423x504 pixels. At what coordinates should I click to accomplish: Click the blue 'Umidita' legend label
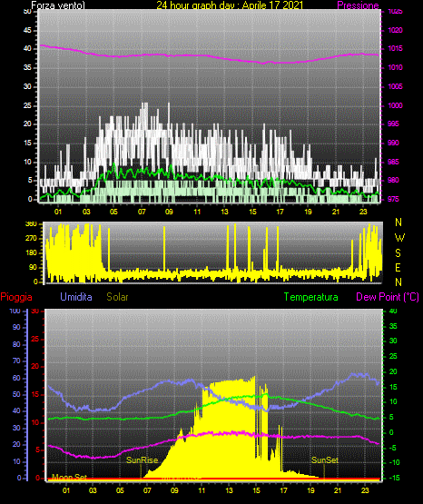[76, 297]
